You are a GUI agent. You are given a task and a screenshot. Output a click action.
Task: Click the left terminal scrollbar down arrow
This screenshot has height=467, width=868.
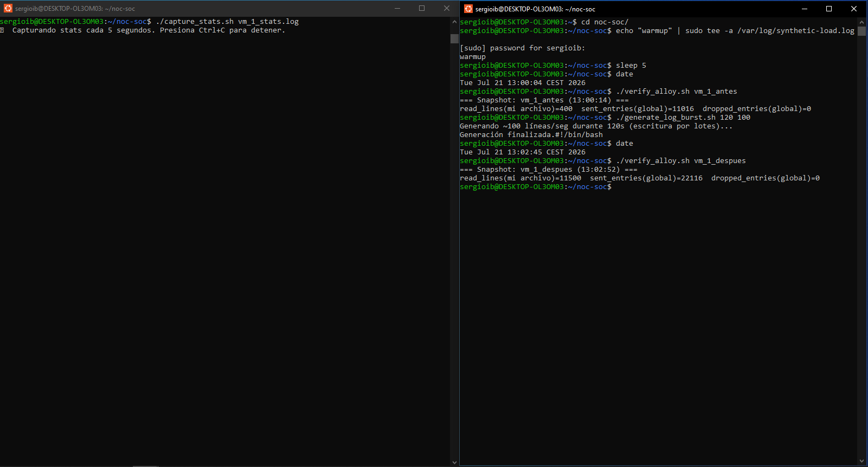tap(454, 462)
